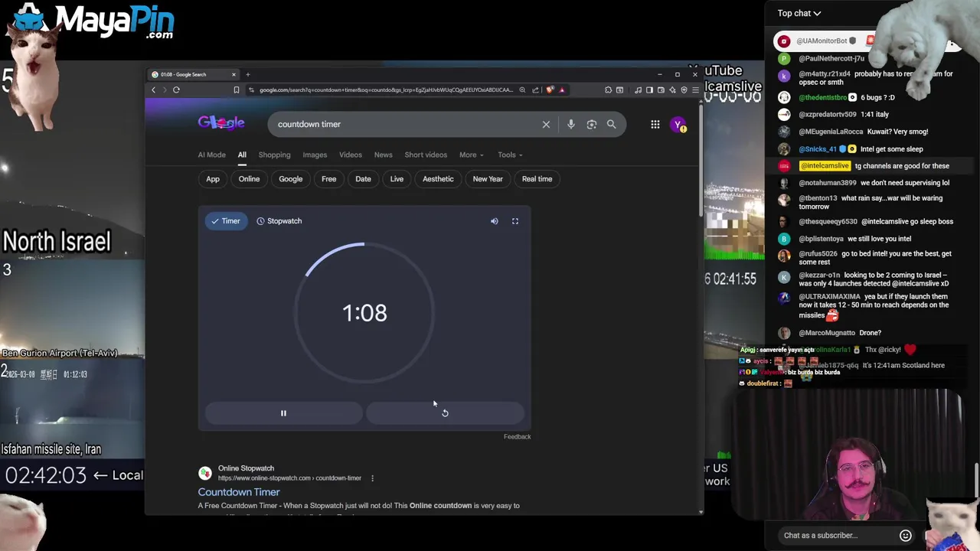Submit search with magnifying glass icon
The width and height of the screenshot is (980, 551).
click(x=611, y=124)
